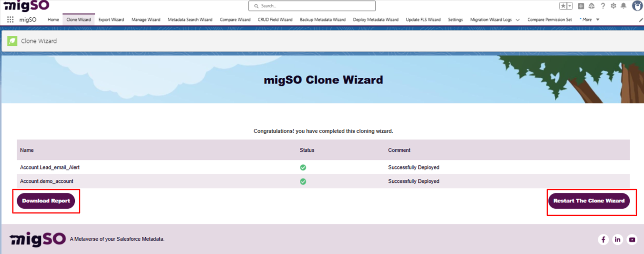Viewport: 644px width, 254px height.
Task: Click Successfully Deployed comment for Account.Lead_email_Alert
Action: click(414, 168)
